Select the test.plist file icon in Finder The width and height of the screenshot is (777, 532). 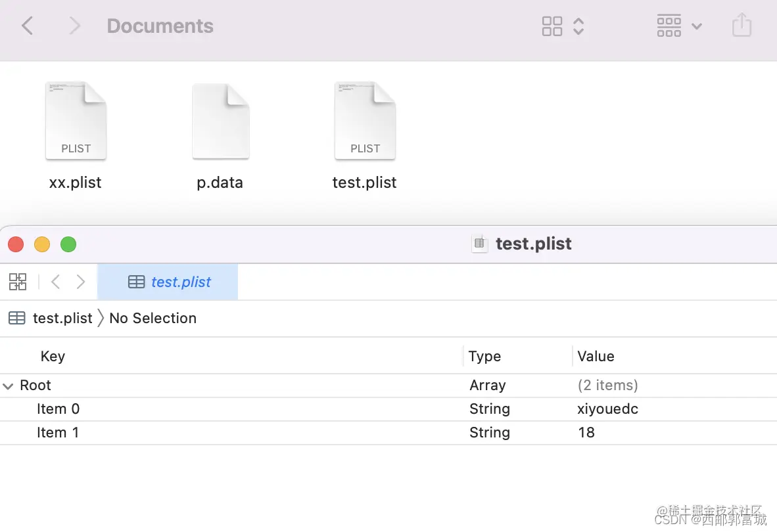(x=365, y=122)
